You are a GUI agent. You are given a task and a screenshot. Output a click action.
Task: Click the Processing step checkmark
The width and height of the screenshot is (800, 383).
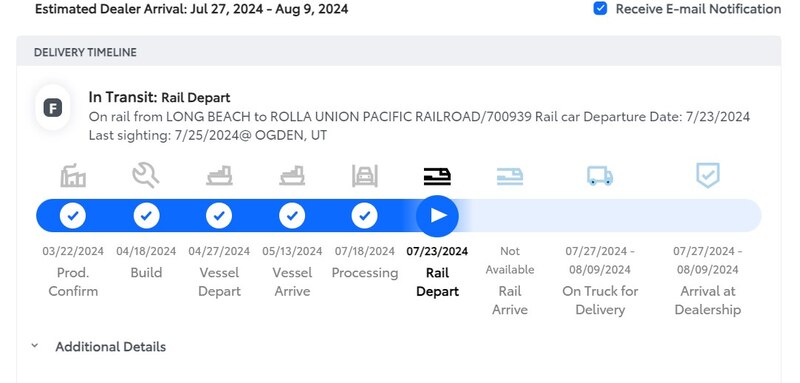365,216
